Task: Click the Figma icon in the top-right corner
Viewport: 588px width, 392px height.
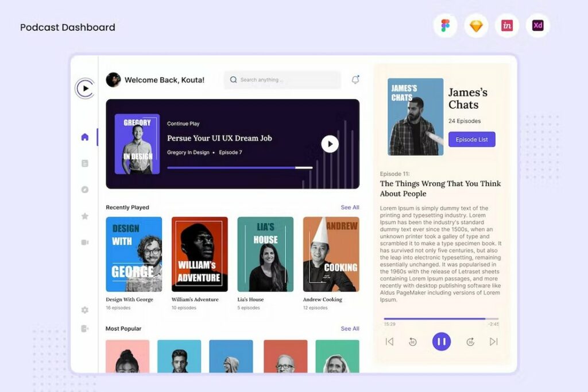Action: [446, 25]
